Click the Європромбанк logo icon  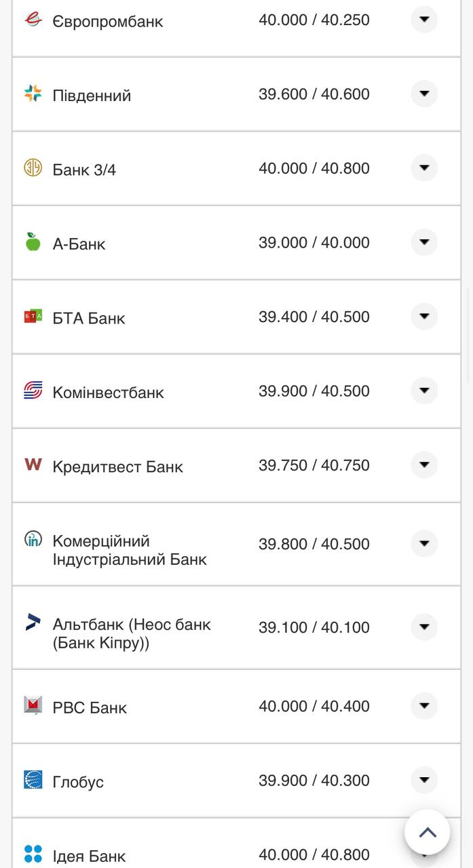coord(32,20)
